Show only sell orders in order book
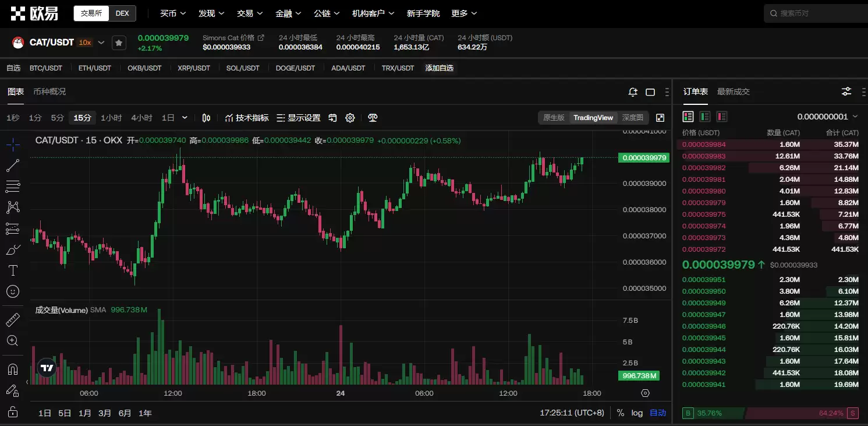Screen dimensions: 868x426 click(722, 117)
